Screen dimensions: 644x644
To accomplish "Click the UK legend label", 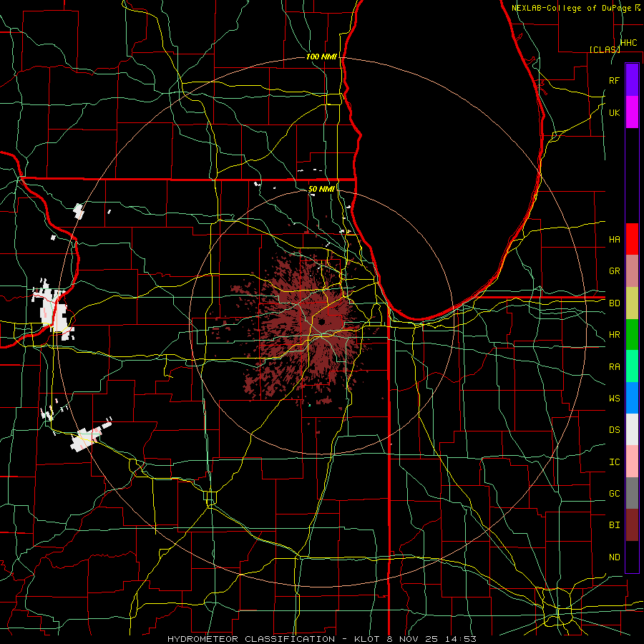I will [x=614, y=112].
